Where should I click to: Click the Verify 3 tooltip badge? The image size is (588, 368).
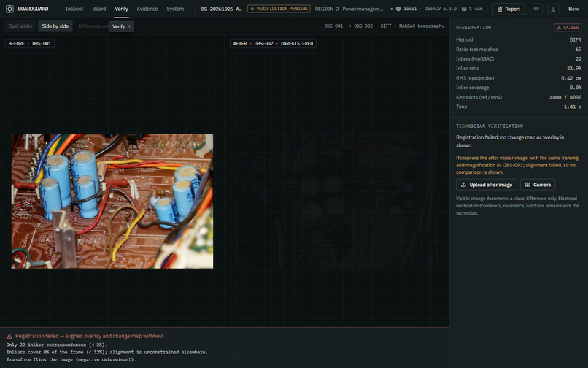pyautogui.click(x=121, y=26)
